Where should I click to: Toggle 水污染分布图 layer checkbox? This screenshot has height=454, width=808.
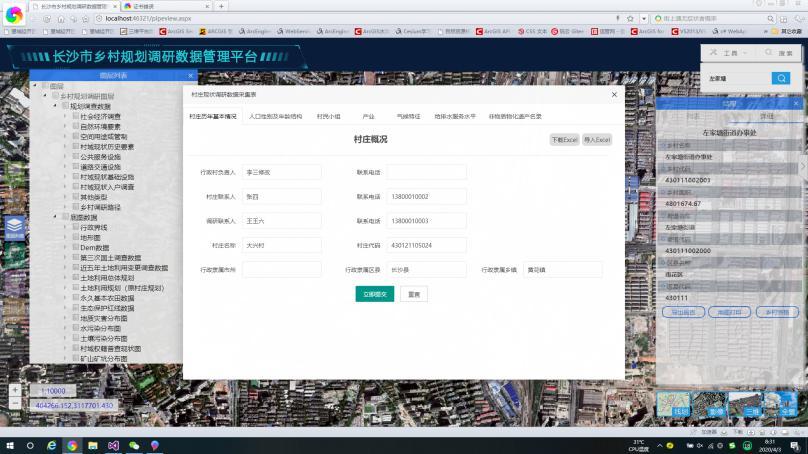coord(76,328)
